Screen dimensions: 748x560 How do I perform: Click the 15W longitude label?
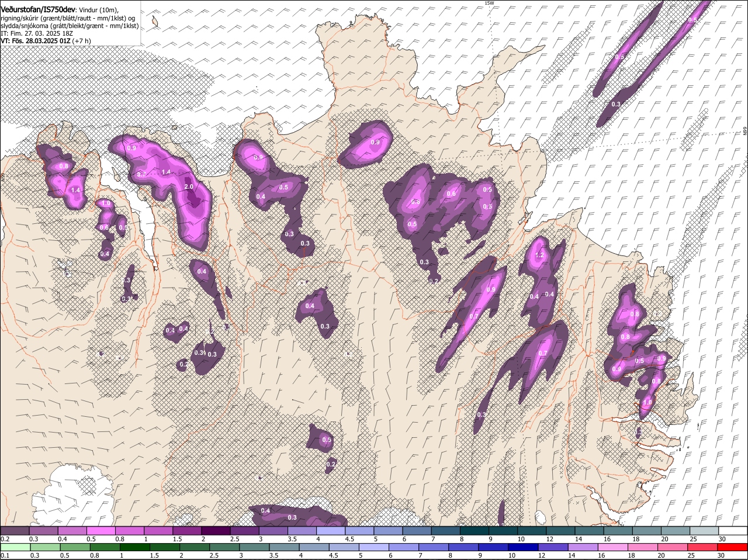tap(489, 3)
